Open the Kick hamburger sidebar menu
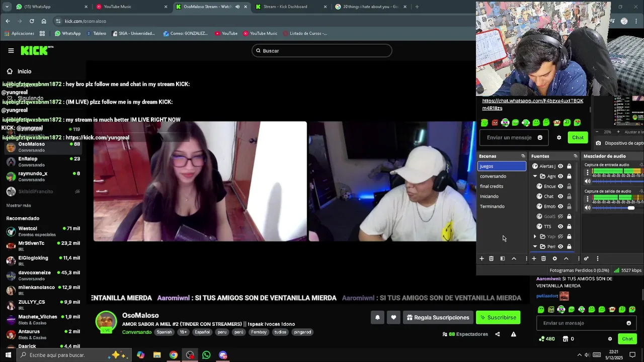The image size is (644, 362). [x=11, y=50]
